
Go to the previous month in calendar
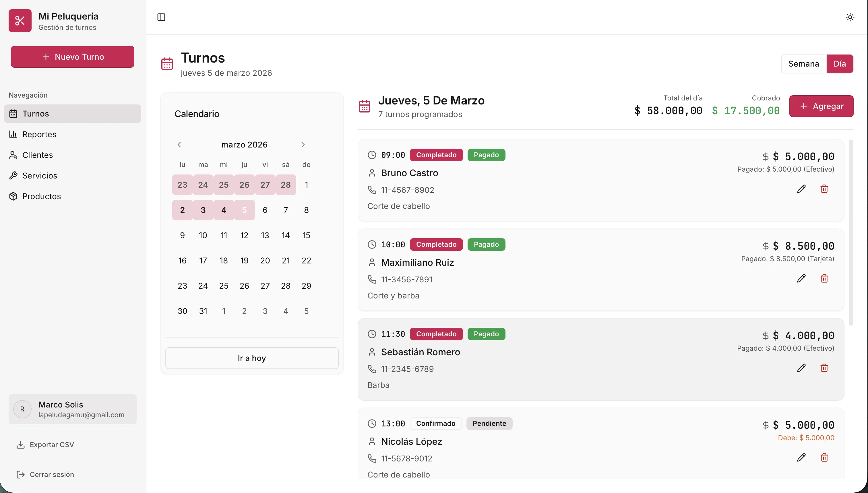click(x=179, y=145)
